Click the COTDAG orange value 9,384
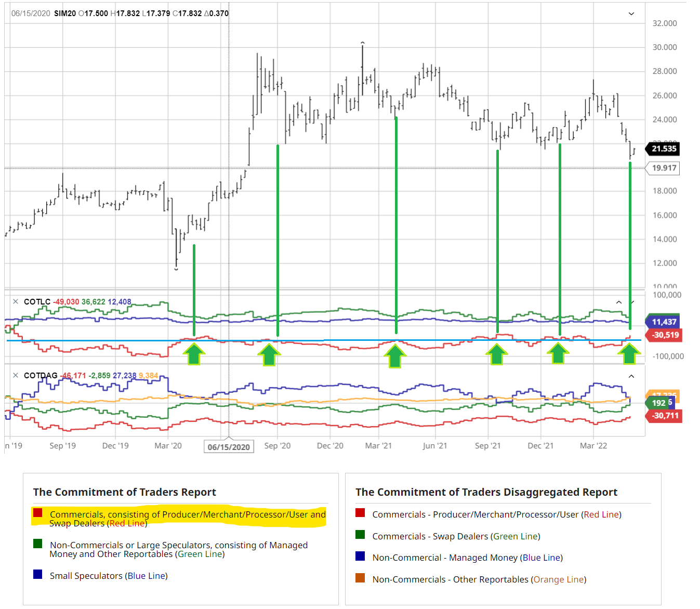Screen dimensions: 700x609 pyautogui.click(x=149, y=376)
